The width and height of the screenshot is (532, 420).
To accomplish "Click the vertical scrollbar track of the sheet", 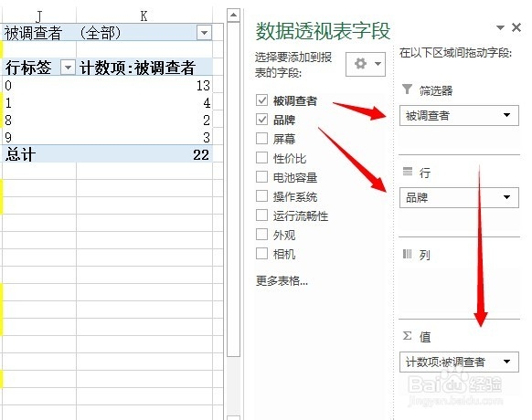I will point(233,386).
